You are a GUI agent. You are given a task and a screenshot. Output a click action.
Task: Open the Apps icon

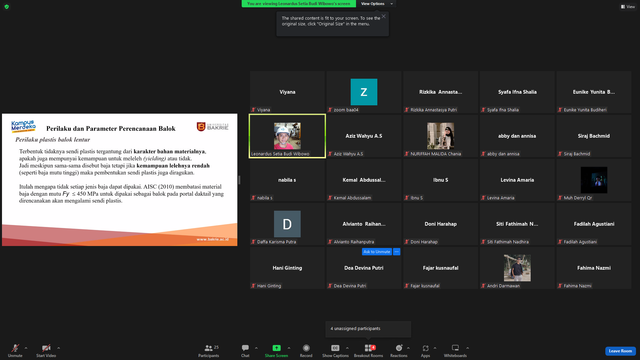click(x=425, y=348)
